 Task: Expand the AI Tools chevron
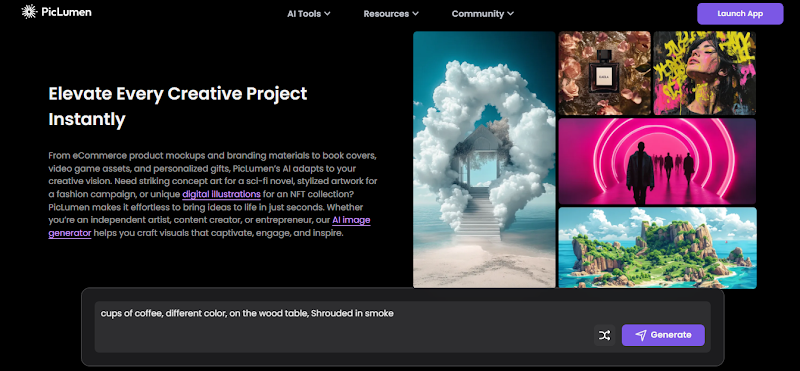(327, 14)
